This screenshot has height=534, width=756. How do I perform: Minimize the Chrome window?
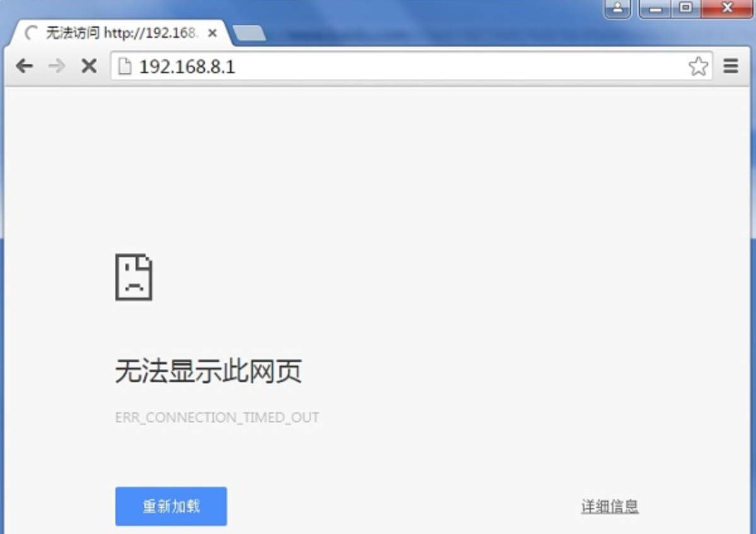pos(654,9)
